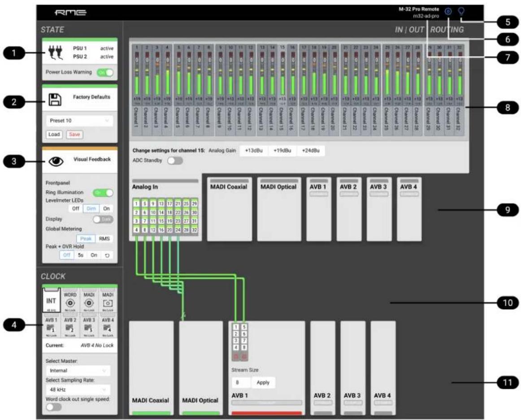Toggle the Power Loss Warning switch
Viewport: 521px width, 420px height.
(x=105, y=73)
